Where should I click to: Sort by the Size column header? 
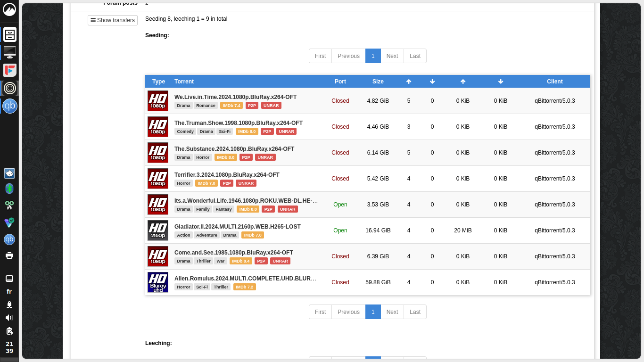click(378, 82)
